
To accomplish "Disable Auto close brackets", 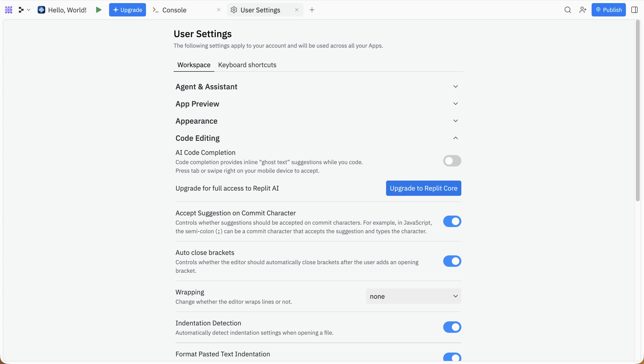I will (452, 261).
